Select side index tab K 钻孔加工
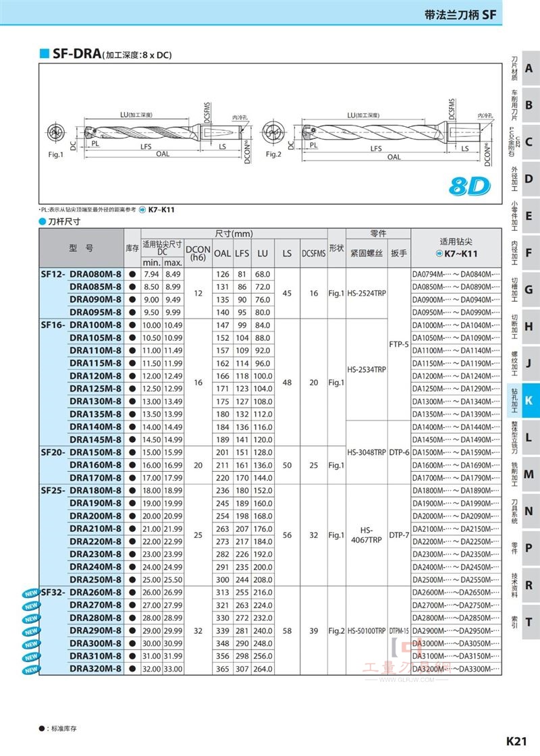 click(523, 400)
